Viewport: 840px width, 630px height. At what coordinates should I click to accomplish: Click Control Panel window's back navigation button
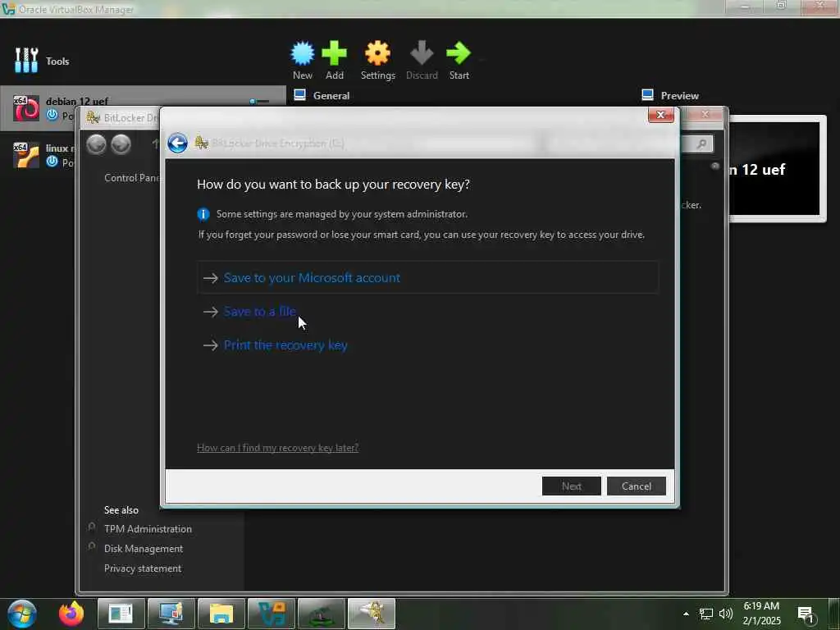97,144
